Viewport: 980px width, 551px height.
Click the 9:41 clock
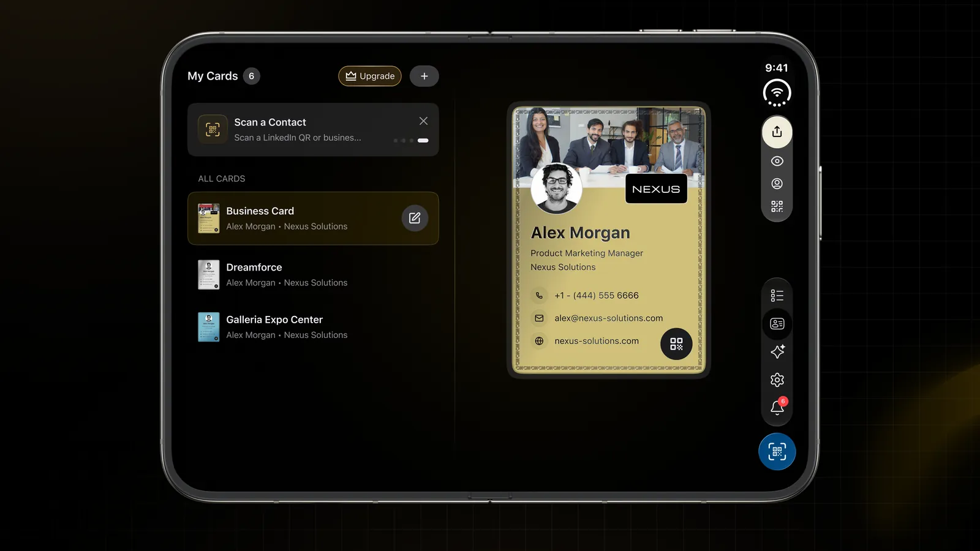pos(777,68)
